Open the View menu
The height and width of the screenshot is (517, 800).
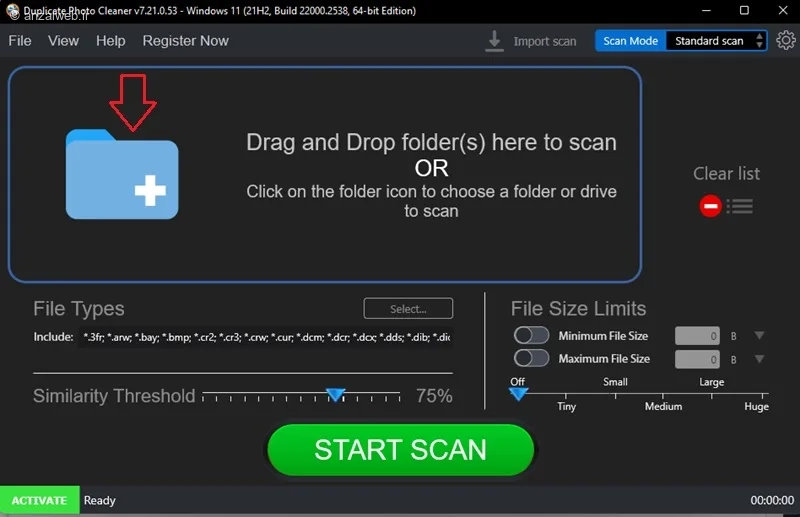pyautogui.click(x=63, y=41)
